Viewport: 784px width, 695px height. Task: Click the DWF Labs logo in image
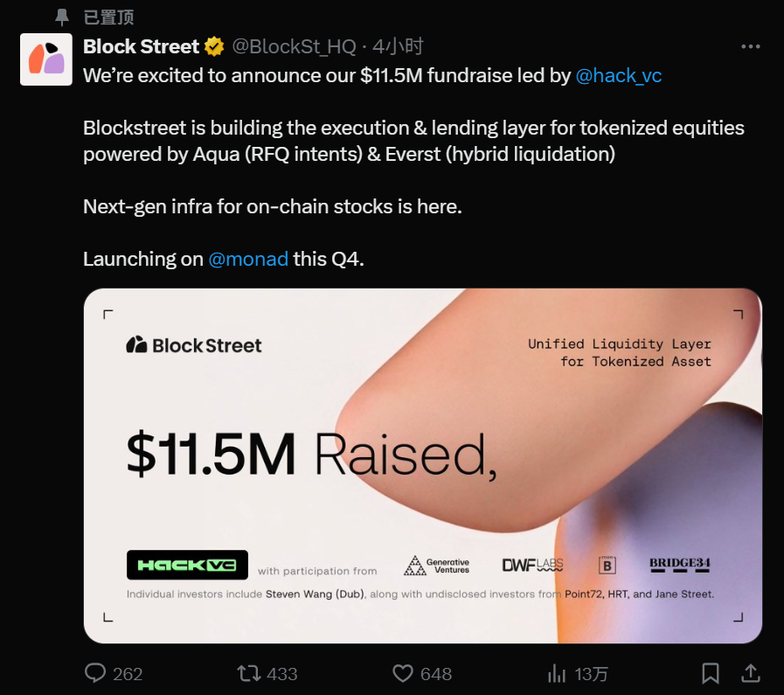532,566
